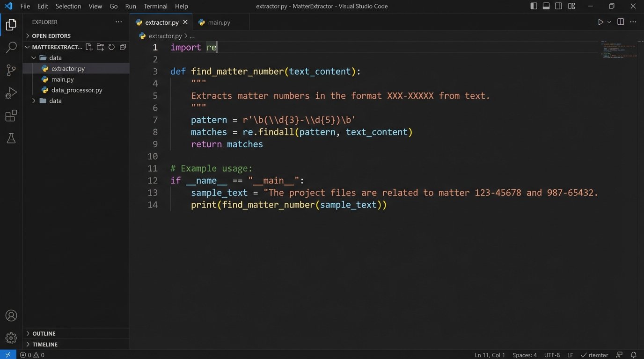This screenshot has height=359, width=644.
Task: Expand the OUTLINE section
Action: (x=44, y=333)
